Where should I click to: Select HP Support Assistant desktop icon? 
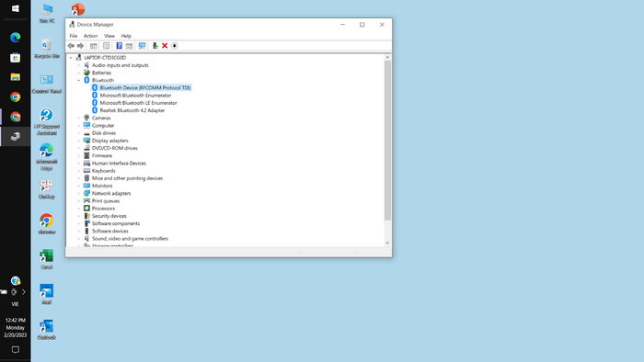tap(47, 122)
